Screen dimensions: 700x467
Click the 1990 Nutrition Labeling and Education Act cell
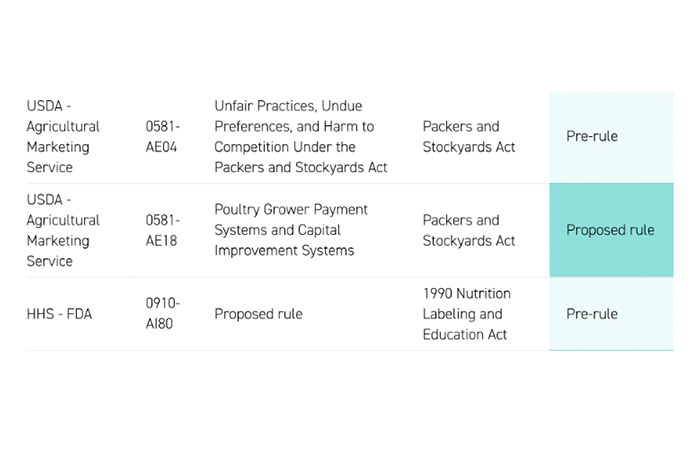(x=467, y=314)
